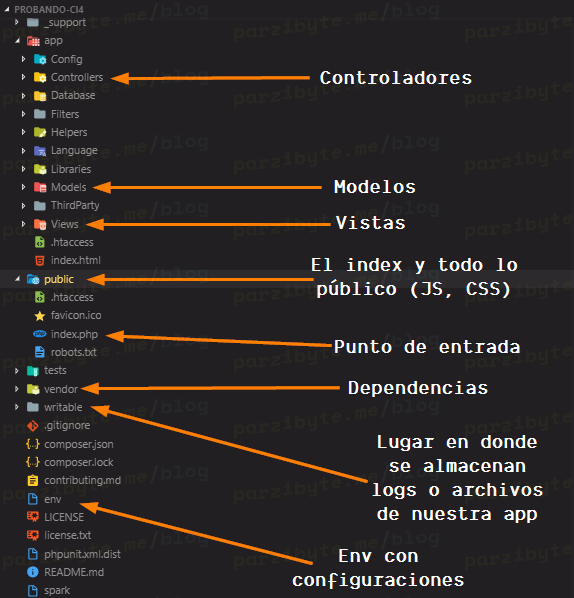Viewport: 574px width, 598px height.
Task: Collapse the PROBANDO-CI4 root section
Action: coord(6,10)
